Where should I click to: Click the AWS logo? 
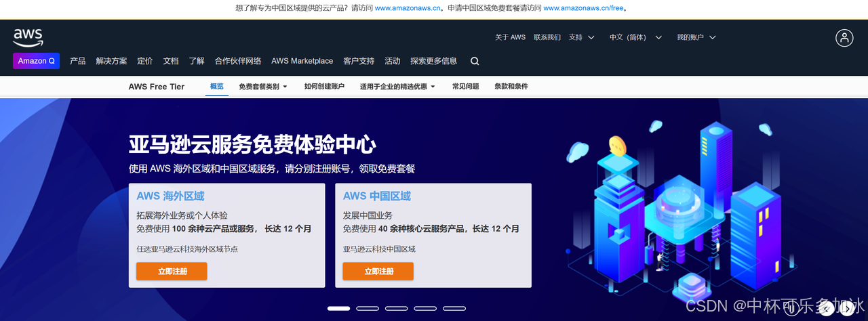(27, 37)
